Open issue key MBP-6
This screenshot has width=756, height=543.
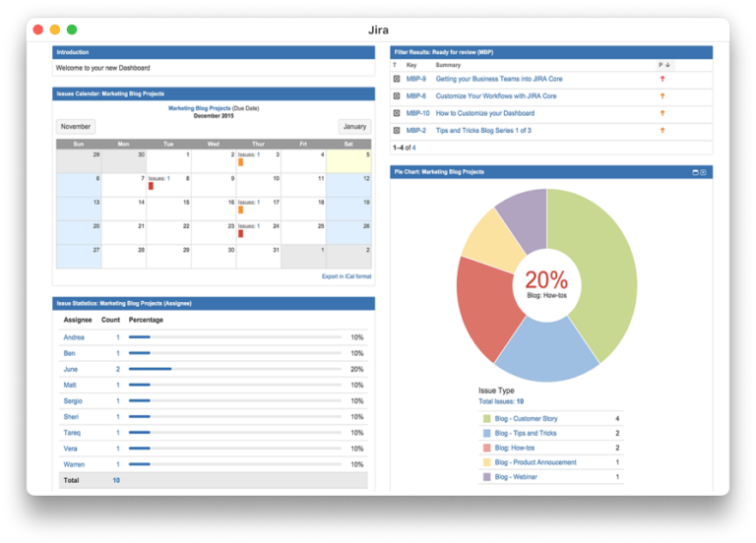pyautogui.click(x=416, y=96)
